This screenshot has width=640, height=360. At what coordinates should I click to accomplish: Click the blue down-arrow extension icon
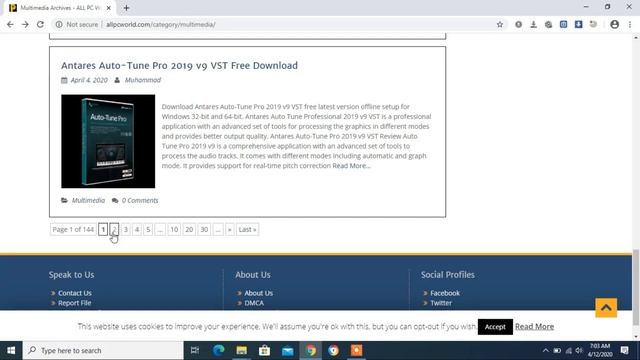pyautogui.click(x=578, y=24)
